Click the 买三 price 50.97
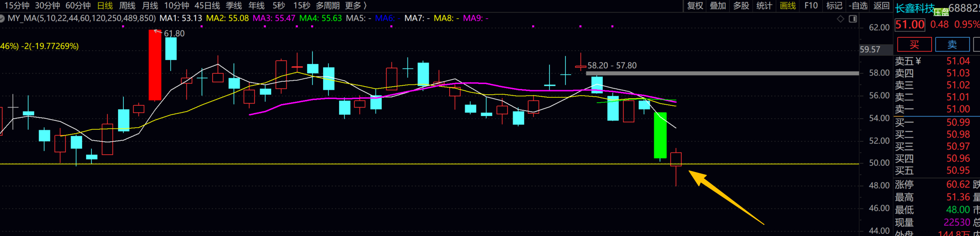Screen dimensions: 980x236 point(958,147)
